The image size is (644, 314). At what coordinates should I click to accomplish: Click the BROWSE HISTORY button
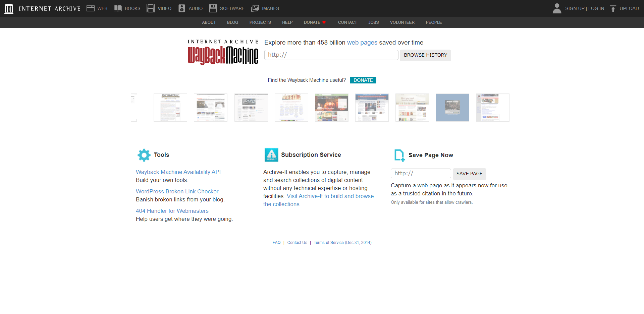coord(425,55)
